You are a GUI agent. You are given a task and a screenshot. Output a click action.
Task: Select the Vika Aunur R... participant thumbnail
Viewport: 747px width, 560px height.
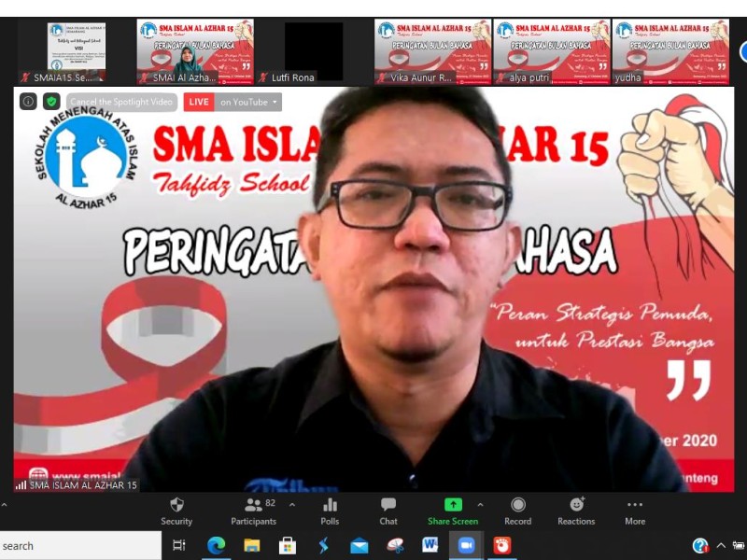(432, 52)
